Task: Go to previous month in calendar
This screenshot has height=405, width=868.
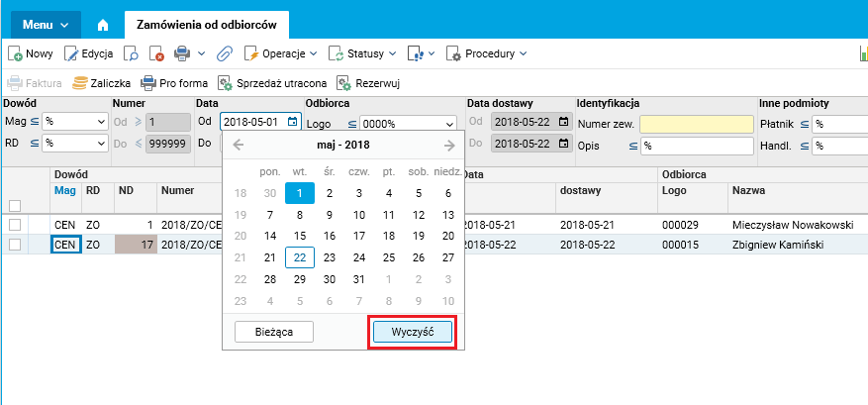Action: point(238,146)
